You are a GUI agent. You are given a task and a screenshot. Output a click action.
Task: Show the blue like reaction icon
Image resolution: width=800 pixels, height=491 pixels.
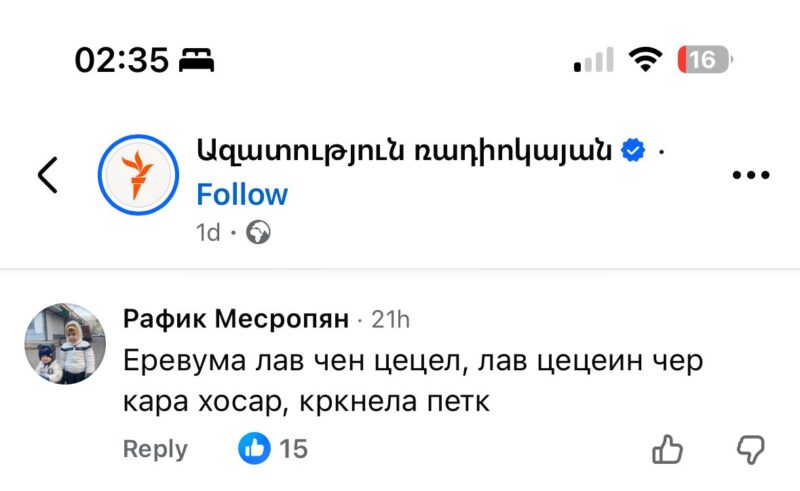254,449
